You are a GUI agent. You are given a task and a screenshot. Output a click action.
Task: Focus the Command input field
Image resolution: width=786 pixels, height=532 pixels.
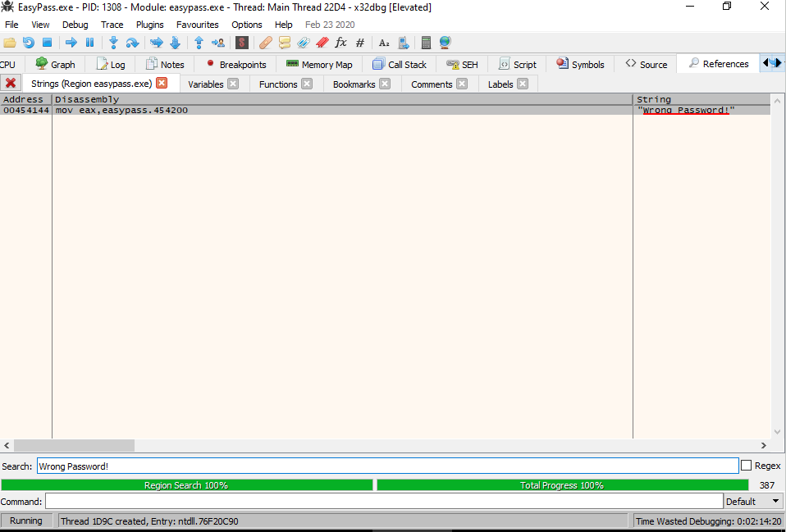[384, 501]
